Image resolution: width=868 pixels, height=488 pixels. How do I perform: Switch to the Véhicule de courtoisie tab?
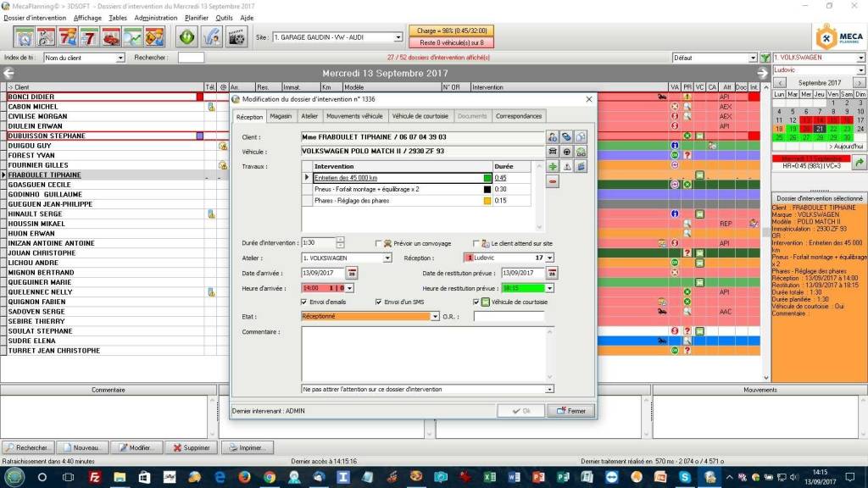(x=420, y=116)
